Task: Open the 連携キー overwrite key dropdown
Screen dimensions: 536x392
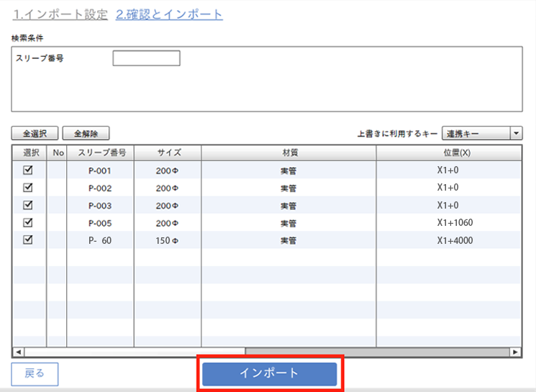Action: 481,133
